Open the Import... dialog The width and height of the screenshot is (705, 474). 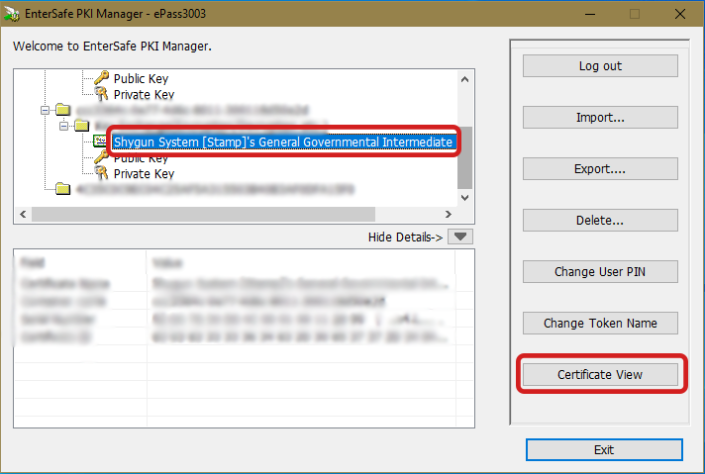pos(600,117)
